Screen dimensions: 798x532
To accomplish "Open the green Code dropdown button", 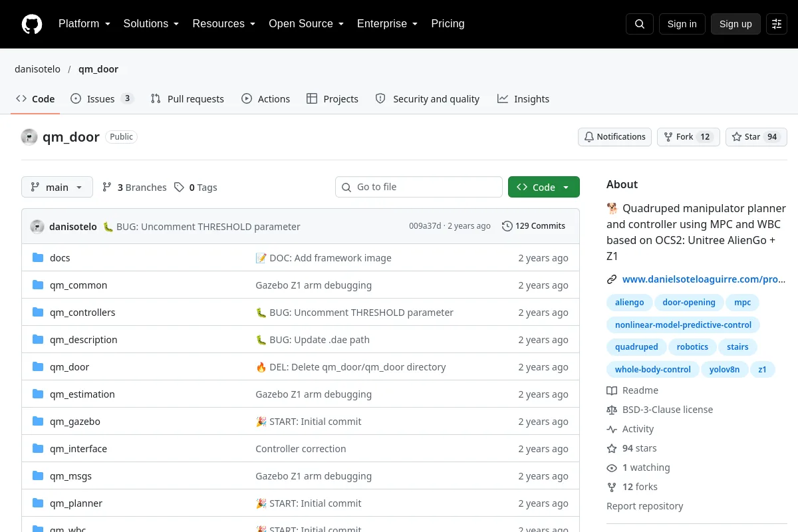I will [544, 187].
